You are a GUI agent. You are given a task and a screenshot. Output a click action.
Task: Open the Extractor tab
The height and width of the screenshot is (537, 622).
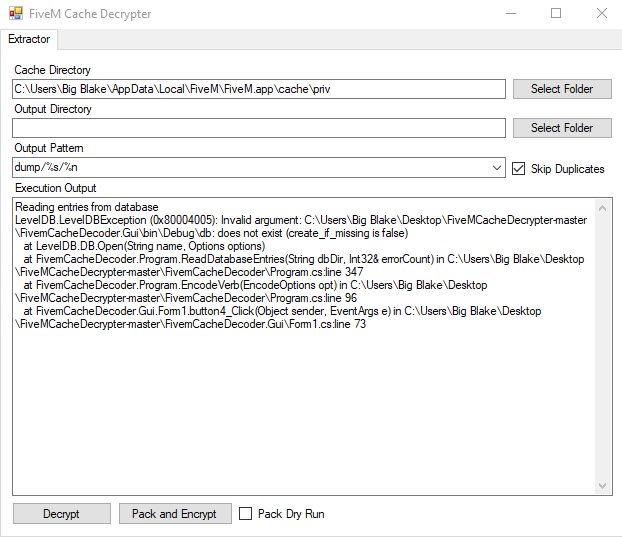[x=29, y=39]
